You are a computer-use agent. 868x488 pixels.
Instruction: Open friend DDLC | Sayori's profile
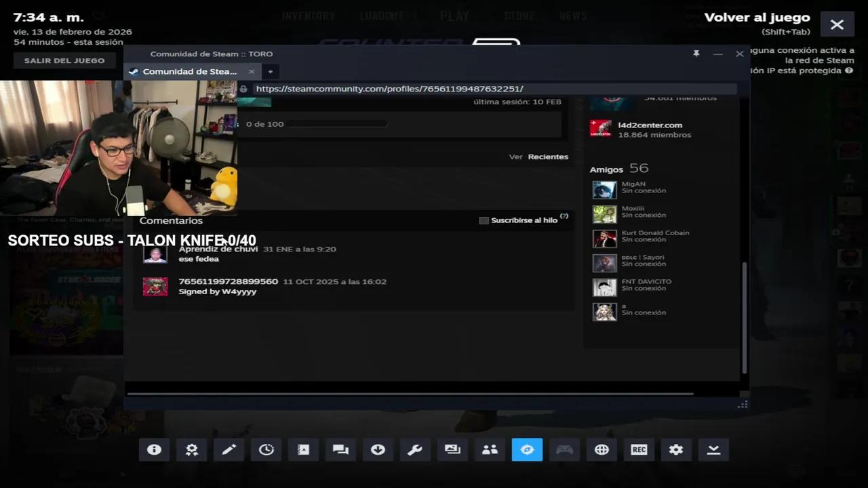(x=643, y=257)
